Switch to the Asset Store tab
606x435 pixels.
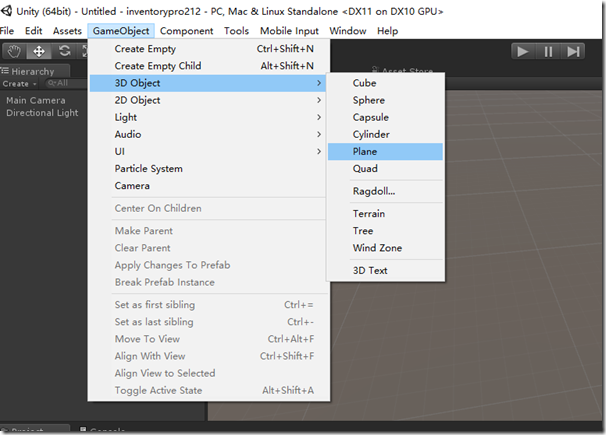tap(403, 70)
